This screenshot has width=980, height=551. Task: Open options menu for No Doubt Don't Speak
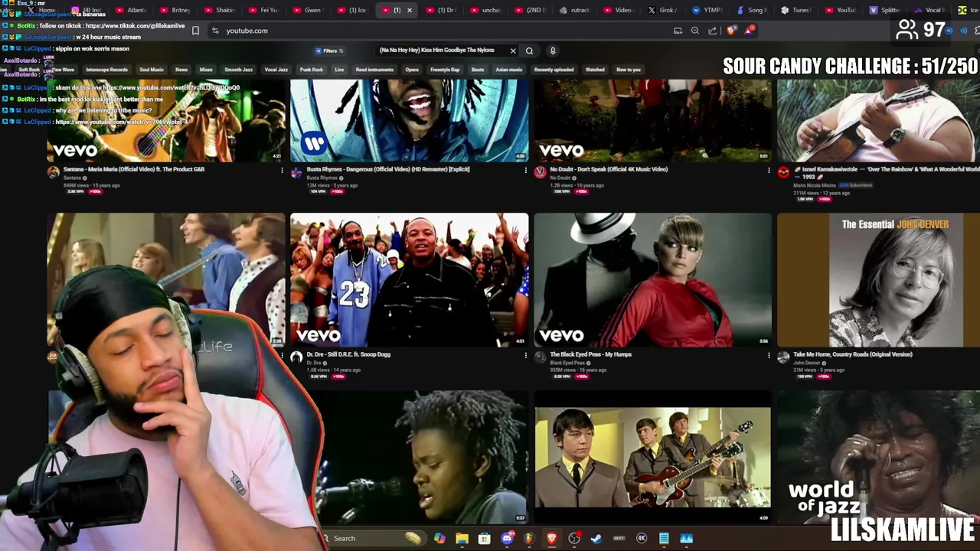click(x=769, y=171)
